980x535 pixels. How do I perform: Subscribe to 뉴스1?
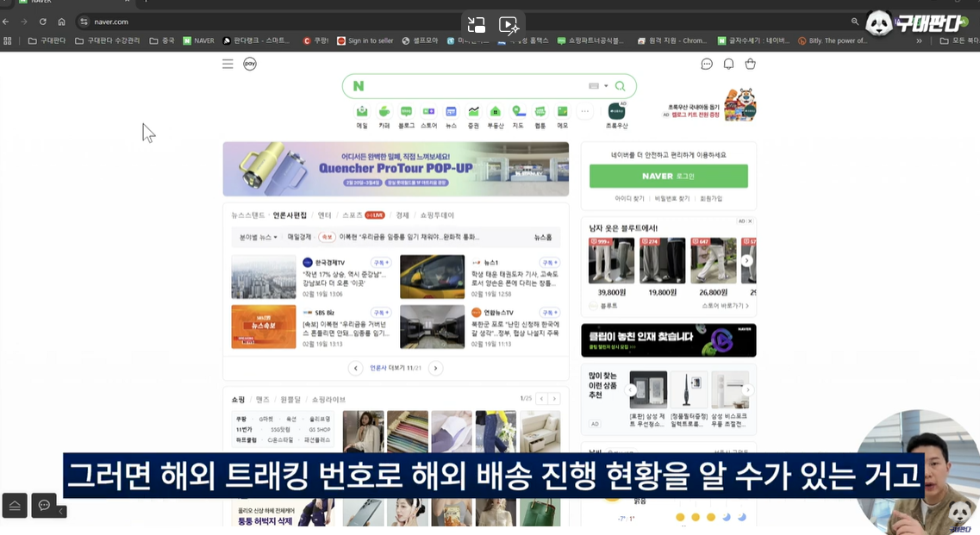549,263
